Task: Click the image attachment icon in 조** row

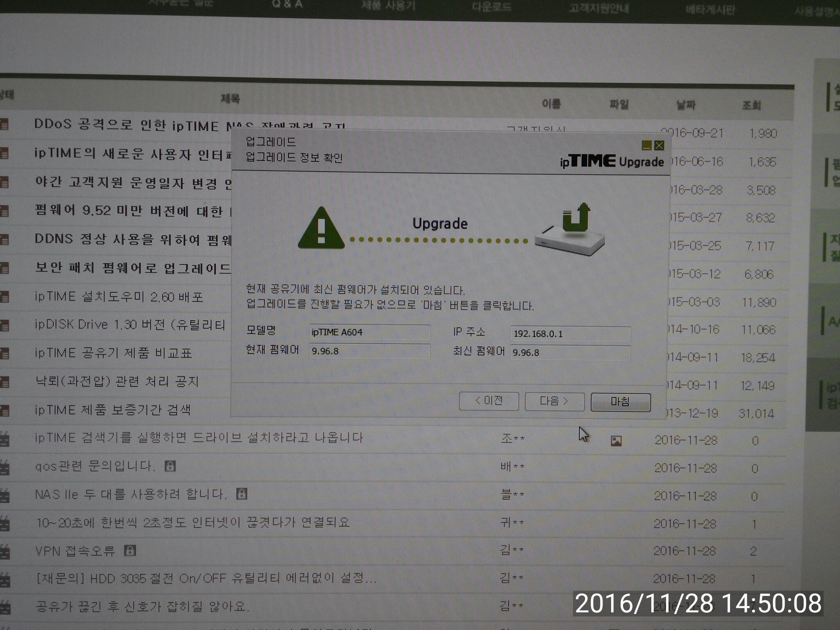Action: (x=616, y=441)
